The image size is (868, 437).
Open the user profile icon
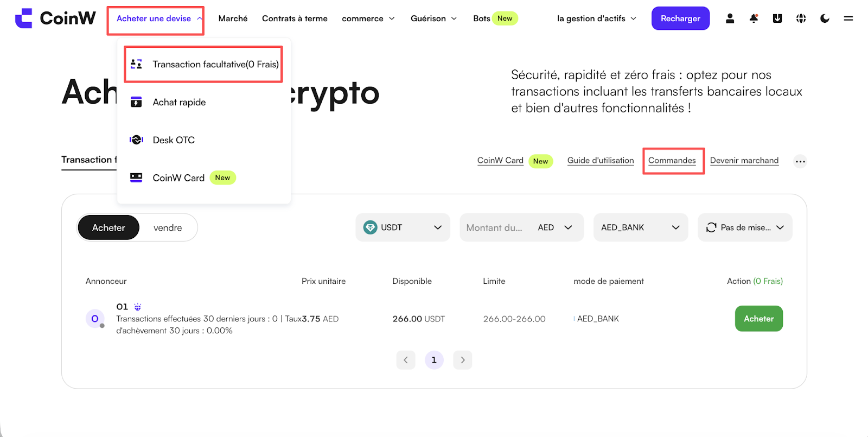pos(730,18)
